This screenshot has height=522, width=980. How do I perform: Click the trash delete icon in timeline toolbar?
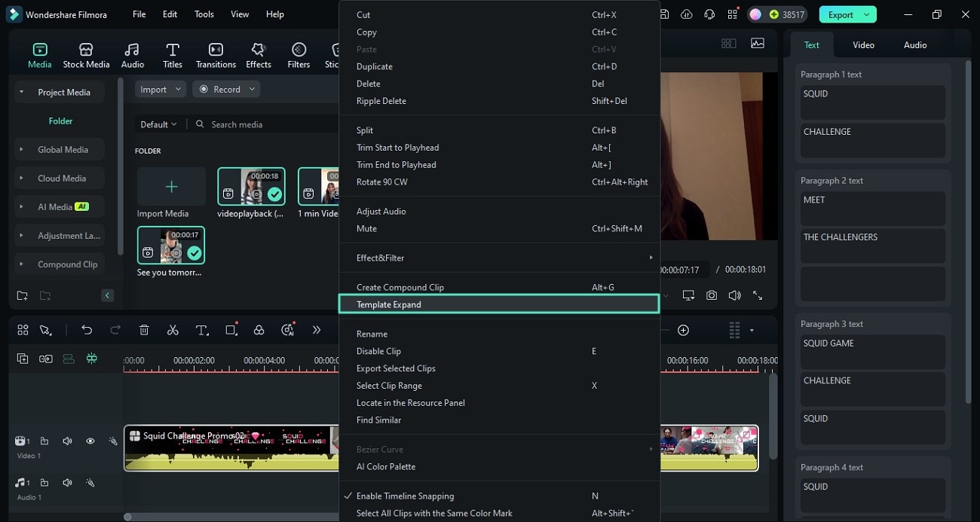pyautogui.click(x=144, y=330)
